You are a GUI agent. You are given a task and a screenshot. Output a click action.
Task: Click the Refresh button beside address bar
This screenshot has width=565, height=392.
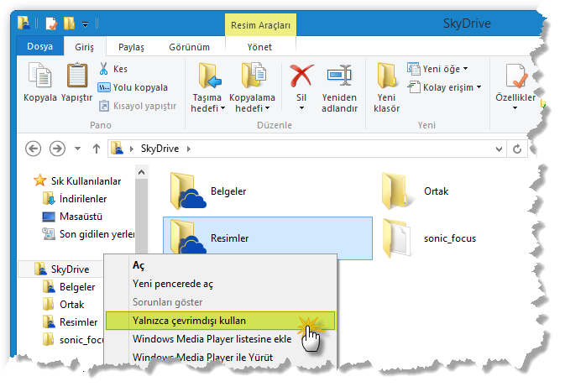click(517, 149)
